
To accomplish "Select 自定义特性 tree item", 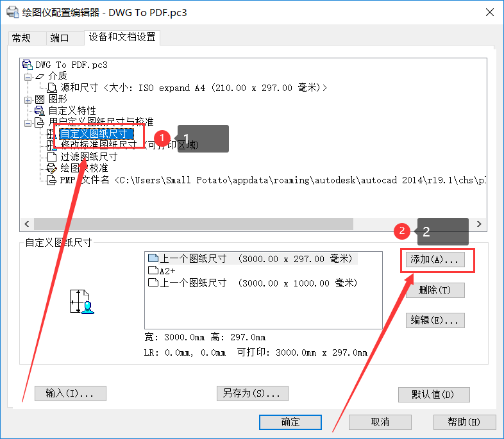I will [72, 110].
